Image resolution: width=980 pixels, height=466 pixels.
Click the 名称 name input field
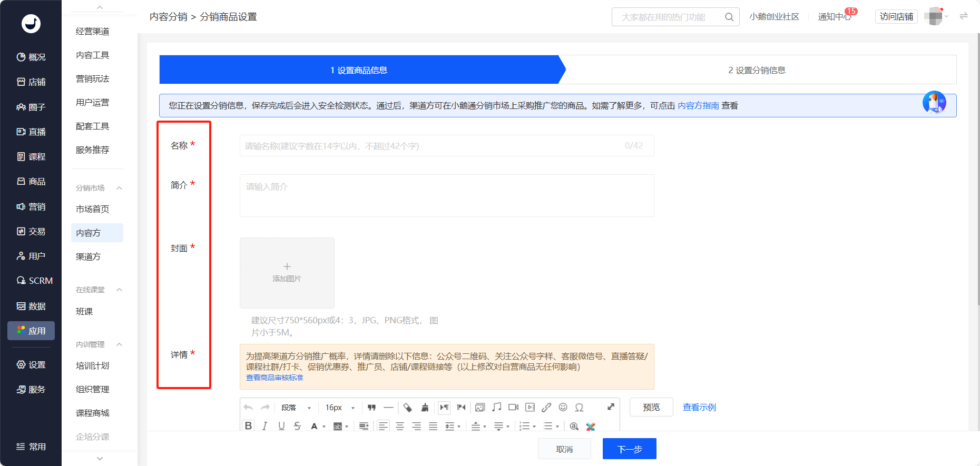[447, 146]
